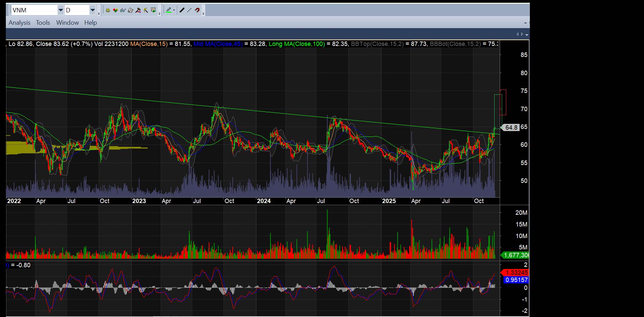Image resolution: width=644 pixels, height=317 pixels.
Task: Click the hammer icon in the toolbar
Action: tap(138, 10)
